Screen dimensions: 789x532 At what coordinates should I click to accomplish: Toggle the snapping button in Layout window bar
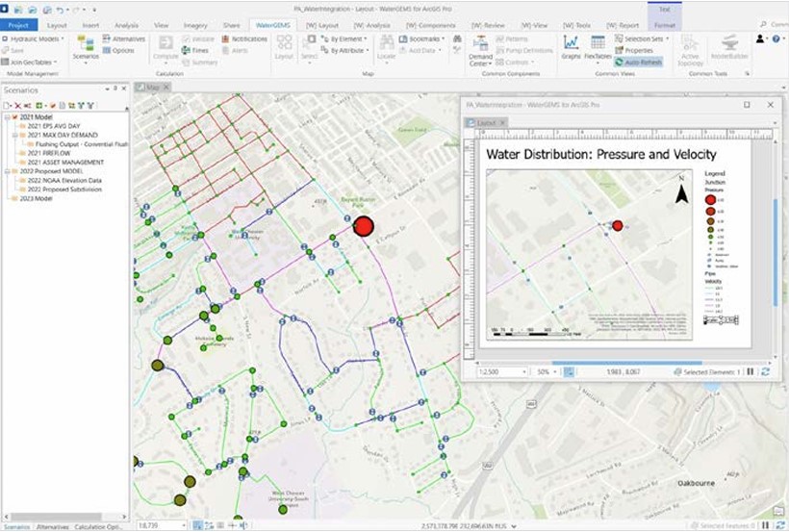click(569, 372)
